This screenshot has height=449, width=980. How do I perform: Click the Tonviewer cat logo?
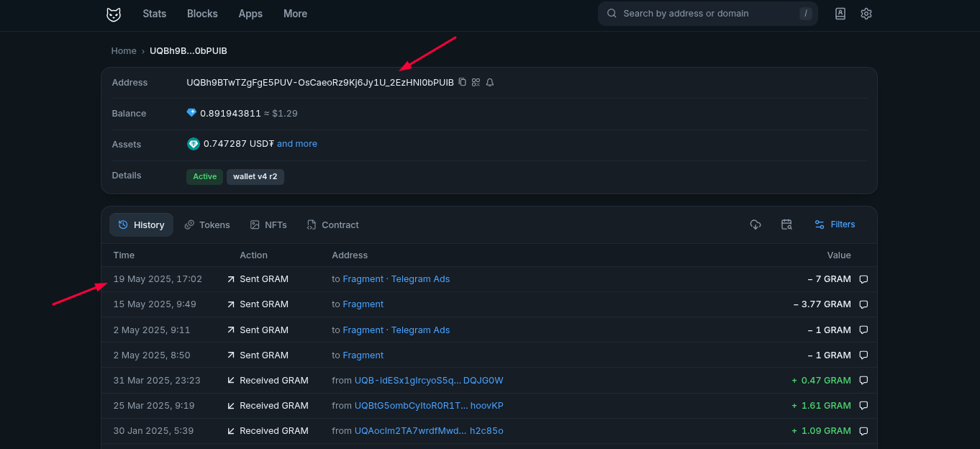114,14
